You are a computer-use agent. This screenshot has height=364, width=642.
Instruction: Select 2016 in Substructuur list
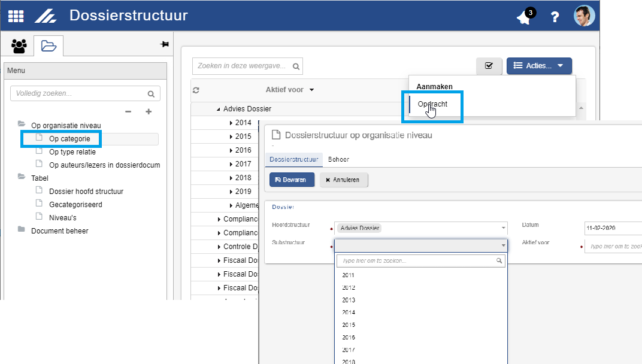point(349,338)
